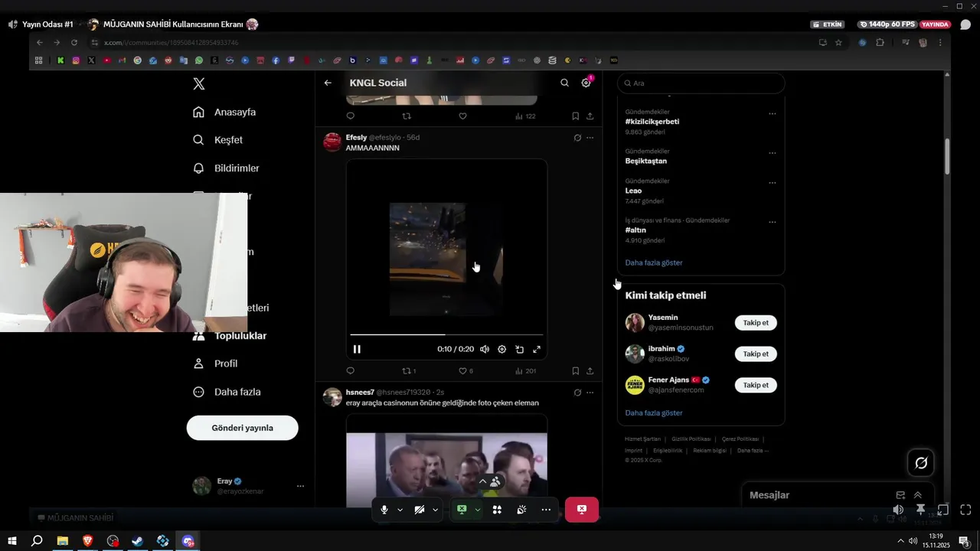
Task: Open Discord soundboard icon
Action: [x=521, y=510]
